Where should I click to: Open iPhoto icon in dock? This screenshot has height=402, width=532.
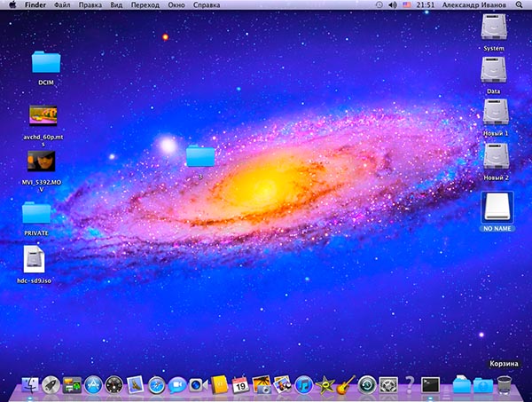[x=283, y=385]
